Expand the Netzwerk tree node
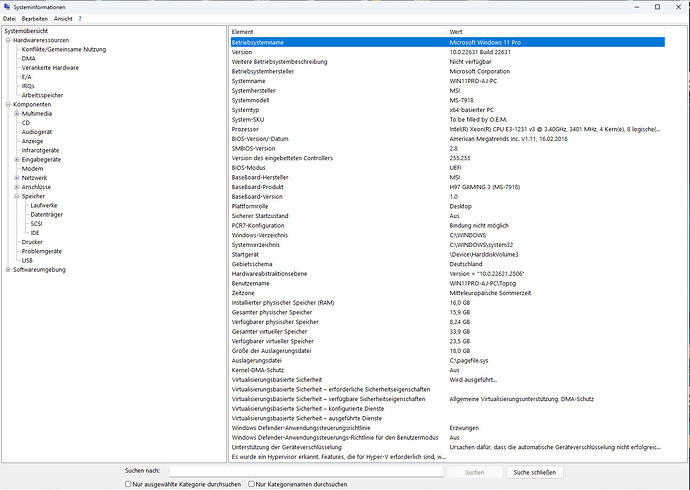The image size is (690, 490). click(x=17, y=178)
